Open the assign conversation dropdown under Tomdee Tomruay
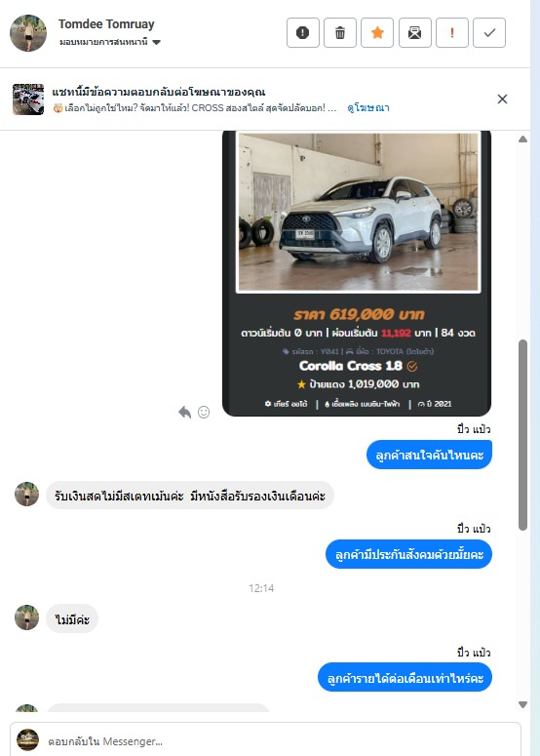 110,42
